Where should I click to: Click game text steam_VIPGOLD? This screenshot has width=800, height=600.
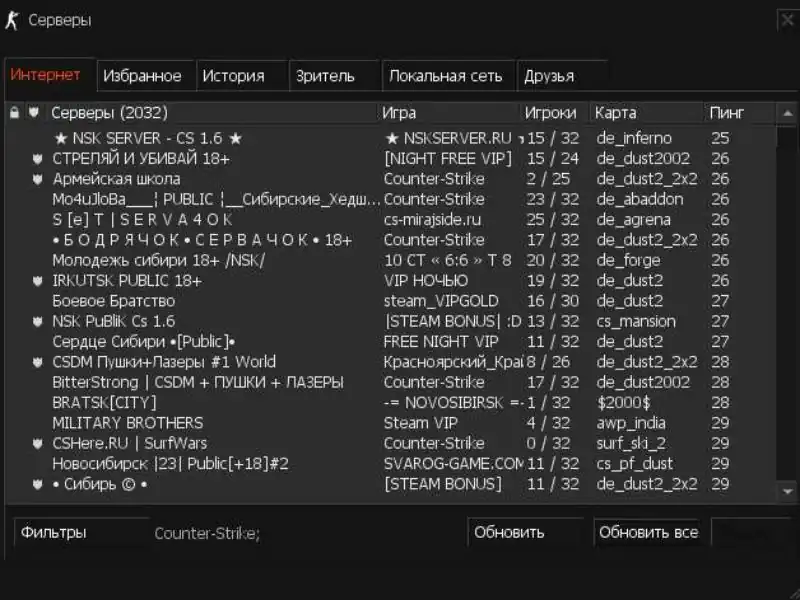coord(441,301)
